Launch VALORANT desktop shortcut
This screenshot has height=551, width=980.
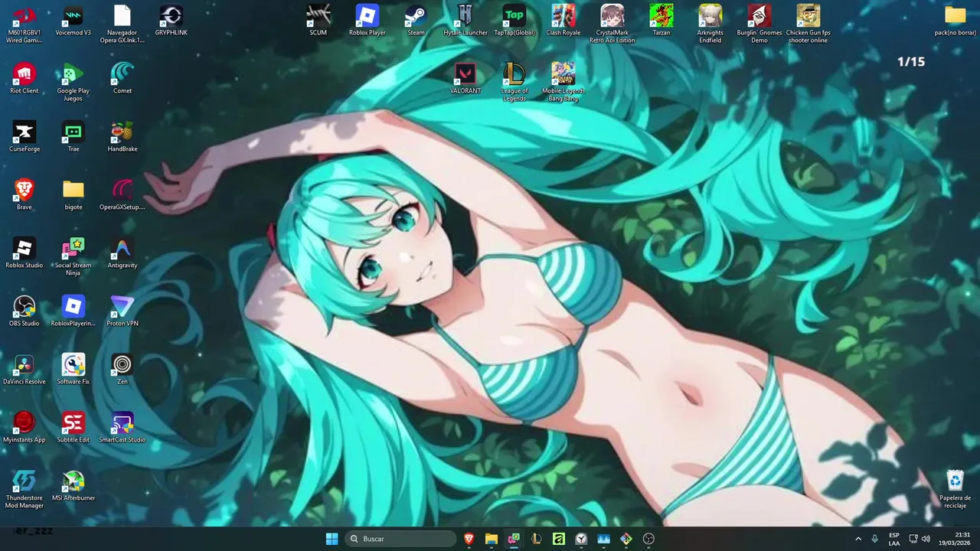(x=465, y=78)
